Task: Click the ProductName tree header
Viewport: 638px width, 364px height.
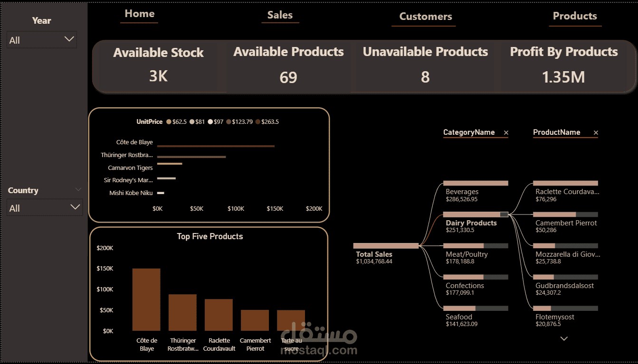Action: (556, 132)
